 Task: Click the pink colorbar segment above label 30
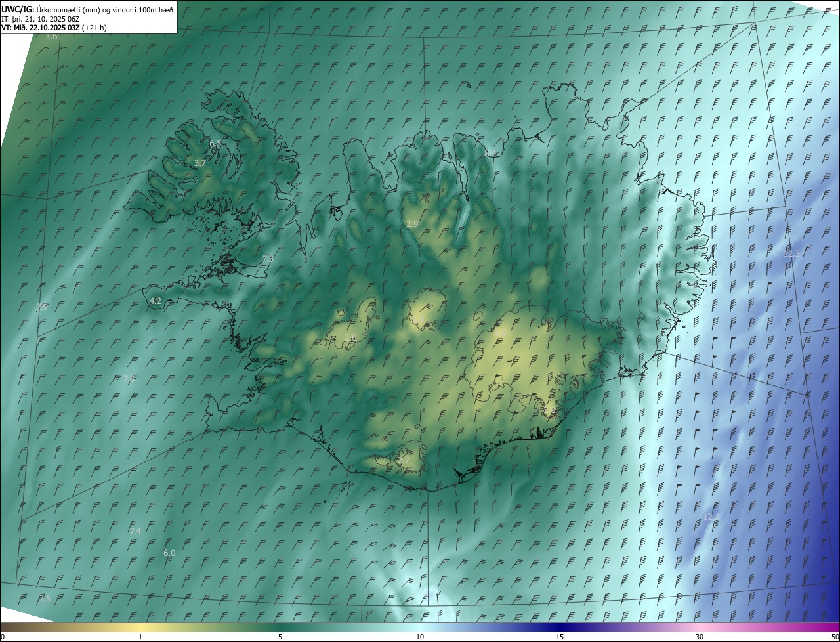(700, 627)
